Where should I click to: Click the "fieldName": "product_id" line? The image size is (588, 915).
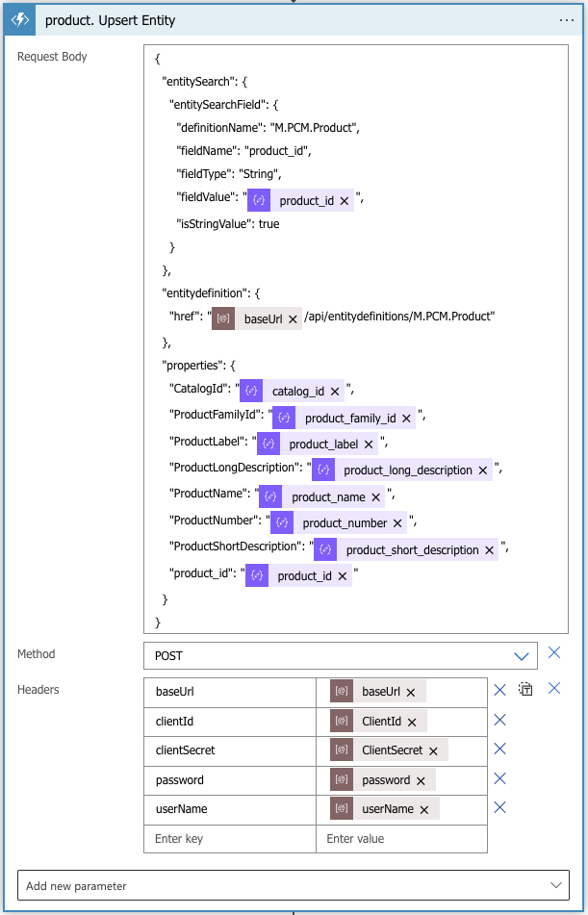pyautogui.click(x=243, y=150)
